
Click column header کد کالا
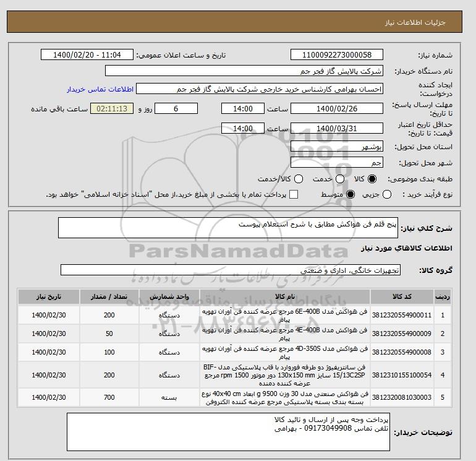click(402, 296)
